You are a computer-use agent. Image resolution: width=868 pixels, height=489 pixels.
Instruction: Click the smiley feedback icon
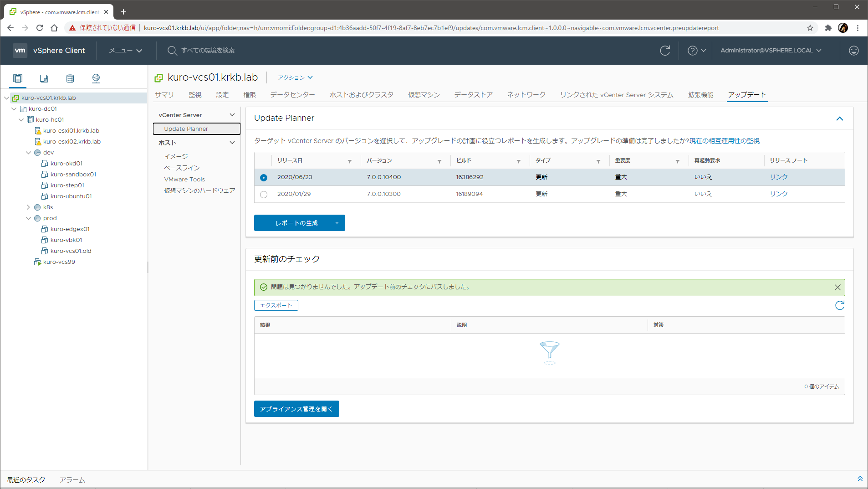click(853, 51)
